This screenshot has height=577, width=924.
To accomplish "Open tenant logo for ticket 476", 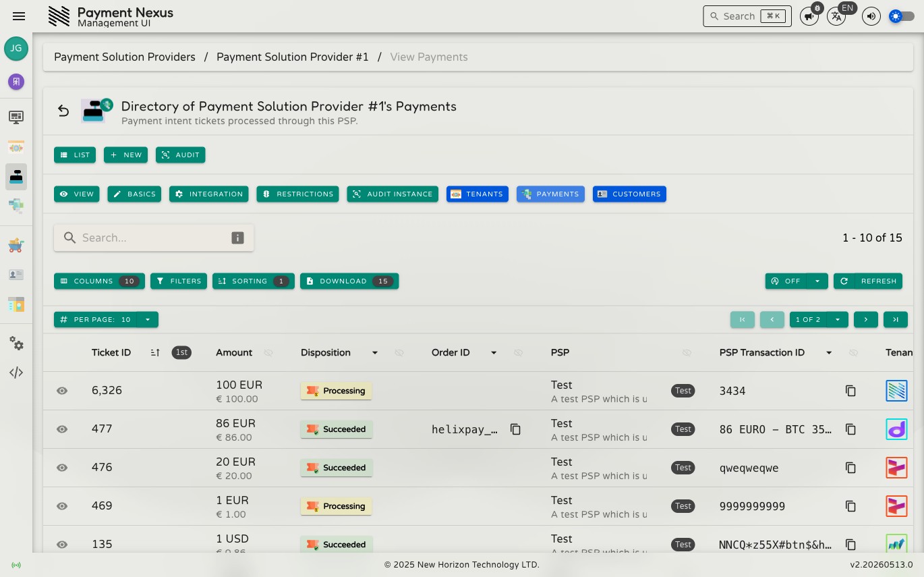I will click(x=896, y=468).
